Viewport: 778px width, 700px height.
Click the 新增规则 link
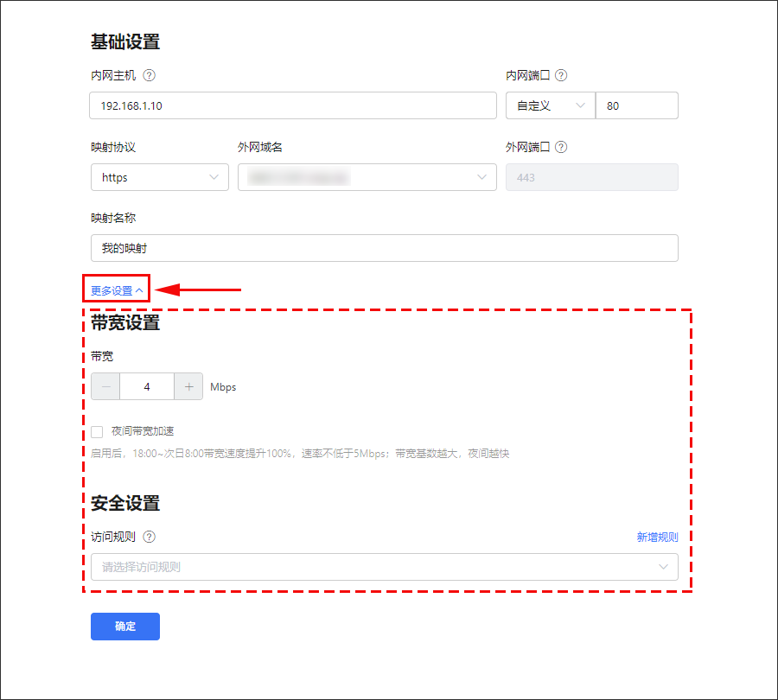coord(657,537)
